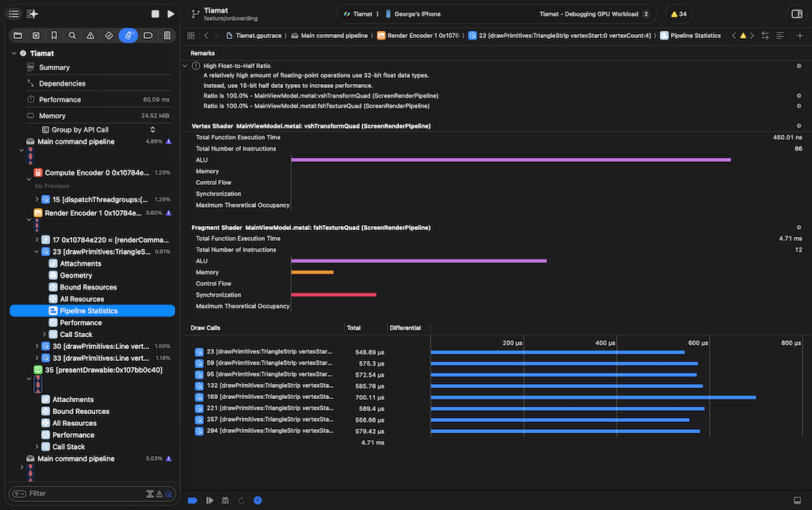Toggle the inspector panel visibility
This screenshot has height=510, width=812.
pyautogui.click(x=796, y=14)
